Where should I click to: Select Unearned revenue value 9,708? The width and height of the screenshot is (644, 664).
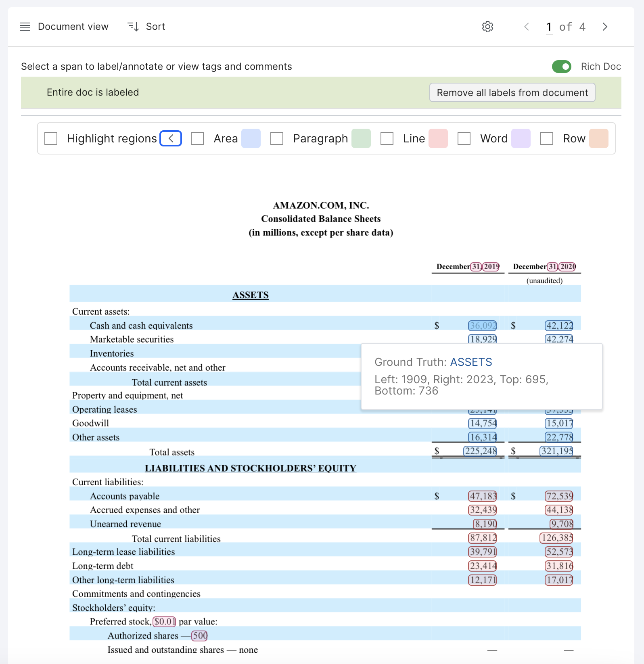coord(562,524)
